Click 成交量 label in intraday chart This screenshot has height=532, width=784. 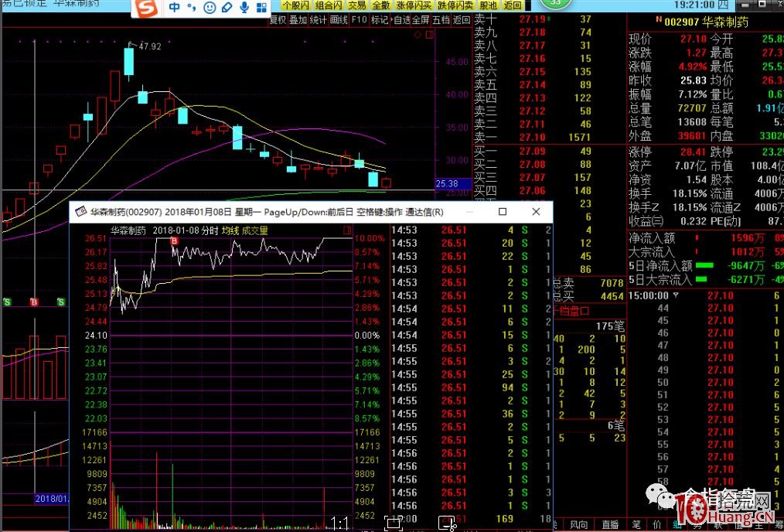pyautogui.click(x=255, y=230)
